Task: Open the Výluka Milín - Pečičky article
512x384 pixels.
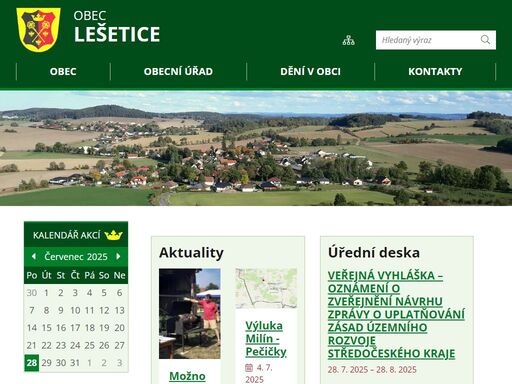Action: point(266,339)
